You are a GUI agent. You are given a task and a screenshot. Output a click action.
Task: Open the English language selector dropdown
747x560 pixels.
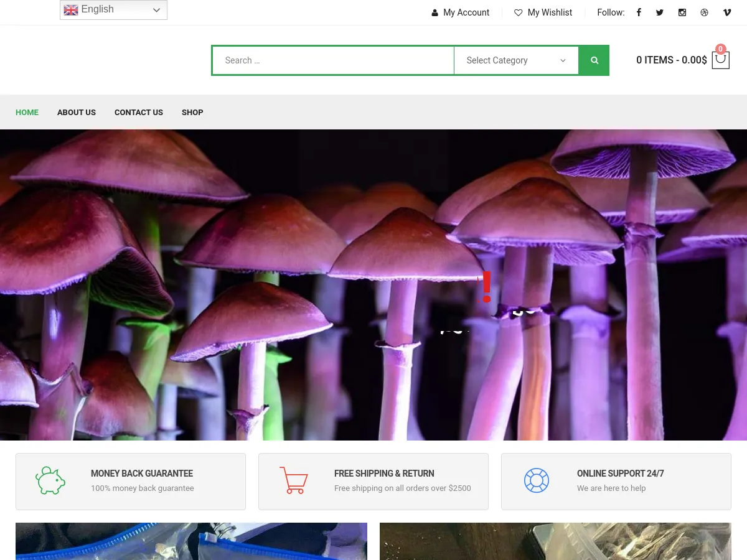click(x=113, y=10)
